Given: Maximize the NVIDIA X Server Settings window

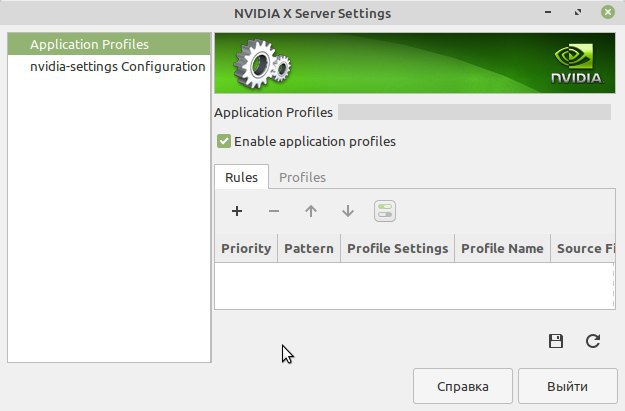Looking at the screenshot, I should click(579, 13).
